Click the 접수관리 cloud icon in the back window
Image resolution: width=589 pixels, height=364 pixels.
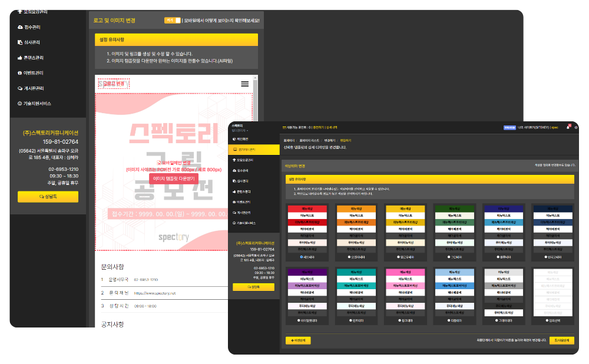20,27
